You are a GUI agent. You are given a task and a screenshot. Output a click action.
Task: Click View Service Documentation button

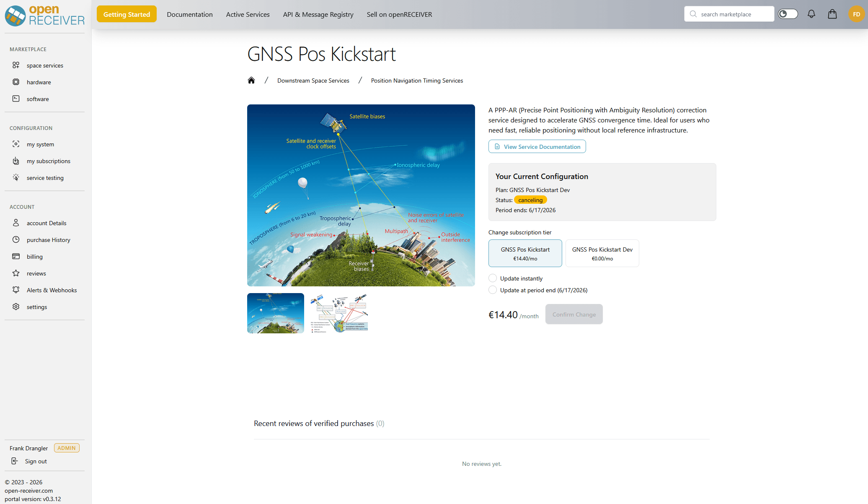(537, 146)
